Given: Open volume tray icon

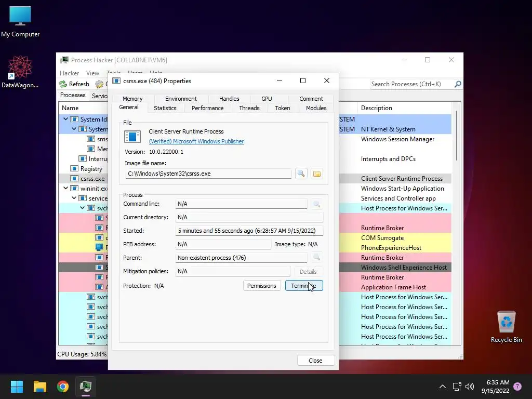Looking at the screenshot, I should pos(470,387).
